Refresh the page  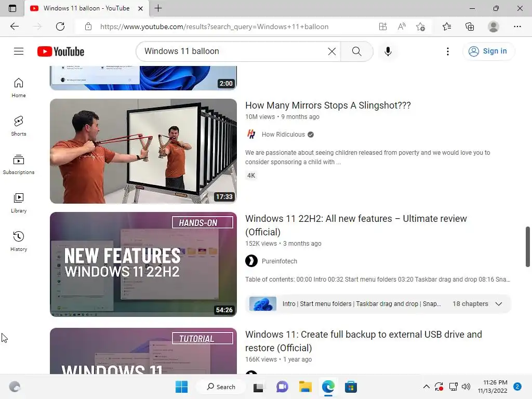(x=60, y=26)
